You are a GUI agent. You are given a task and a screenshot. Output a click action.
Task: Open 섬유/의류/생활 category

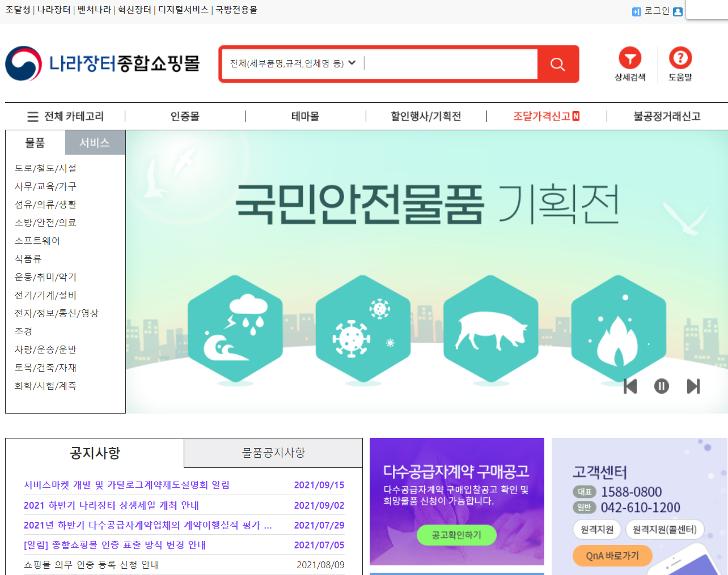pyautogui.click(x=45, y=205)
